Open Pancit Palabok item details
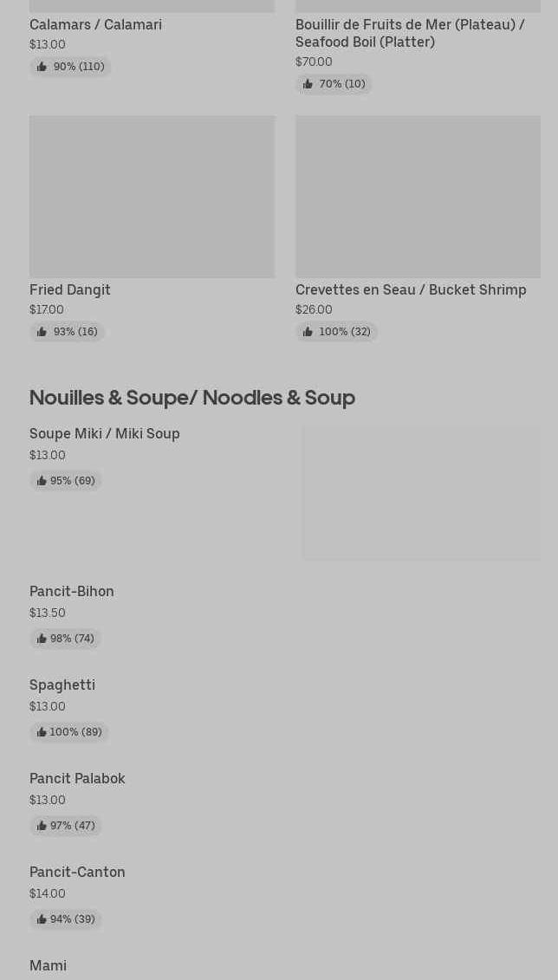Viewport: 558px width, 980px height. [x=77, y=778]
